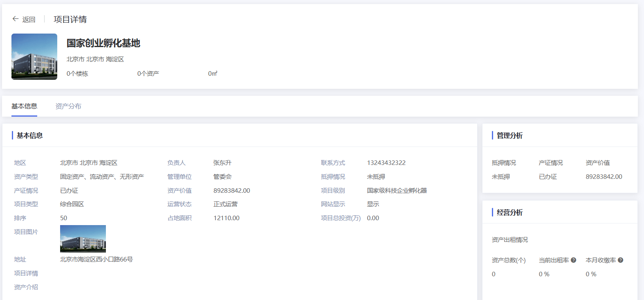Click the 0个资产 count in the header

[148, 74]
